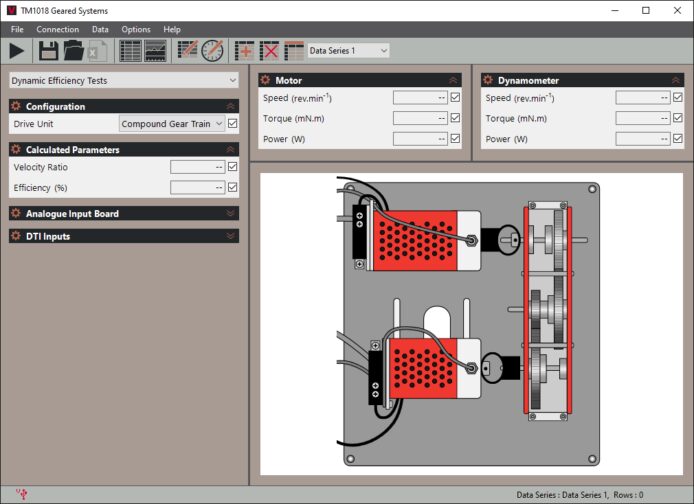Click the Efficiency (%) value field
694x504 pixels.
198,188
